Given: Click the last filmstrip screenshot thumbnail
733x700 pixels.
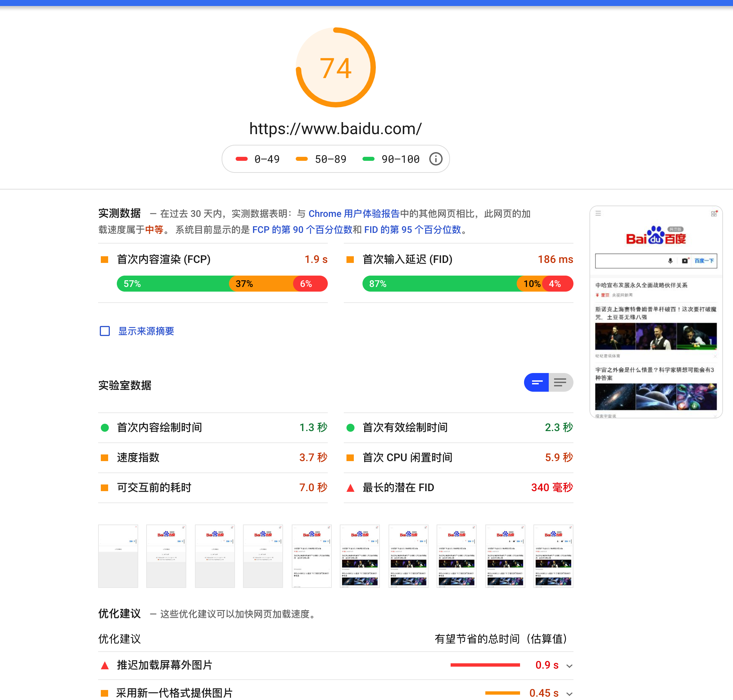Looking at the screenshot, I should [x=553, y=556].
